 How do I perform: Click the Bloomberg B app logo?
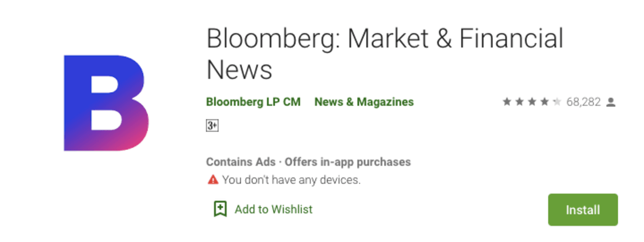point(106,103)
